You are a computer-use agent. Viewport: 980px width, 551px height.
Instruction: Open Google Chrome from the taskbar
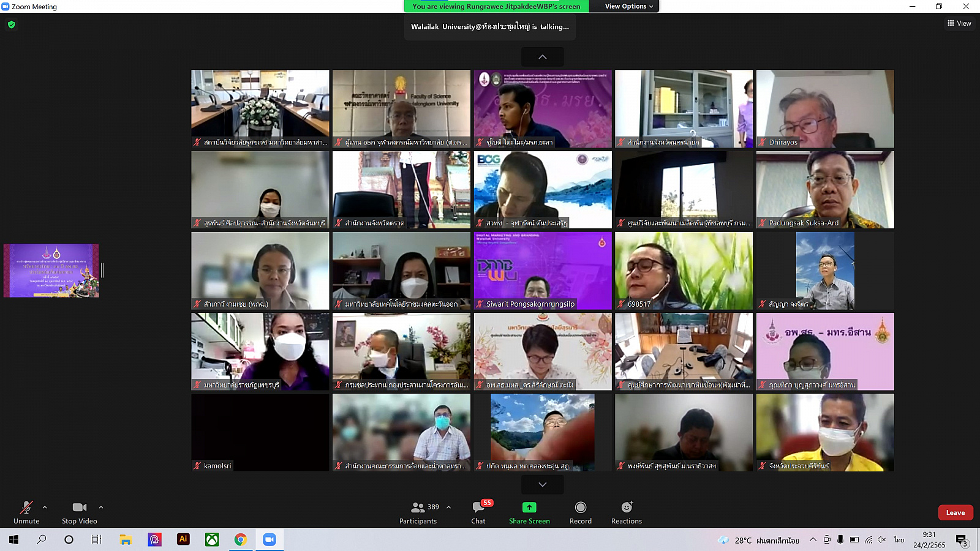click(241, 539)
